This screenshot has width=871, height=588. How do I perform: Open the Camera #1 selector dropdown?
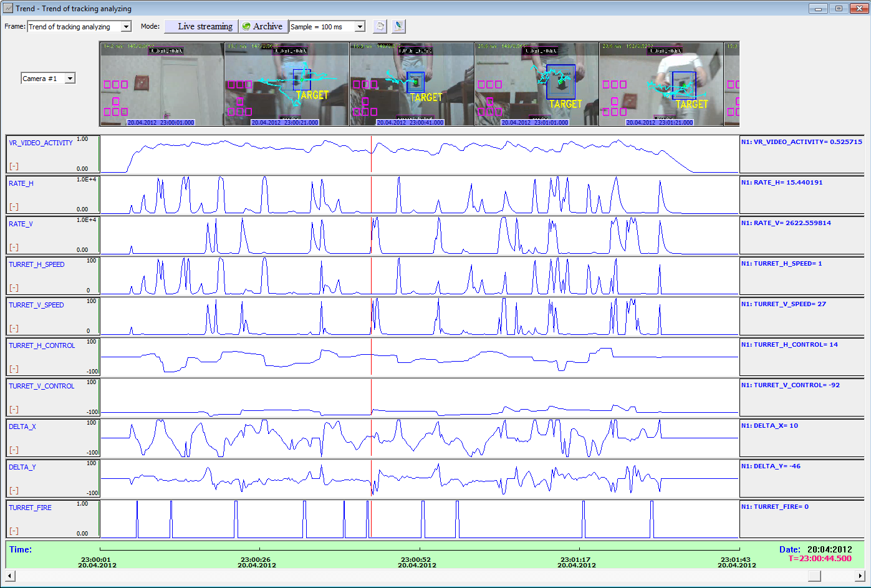pos(70,79)
